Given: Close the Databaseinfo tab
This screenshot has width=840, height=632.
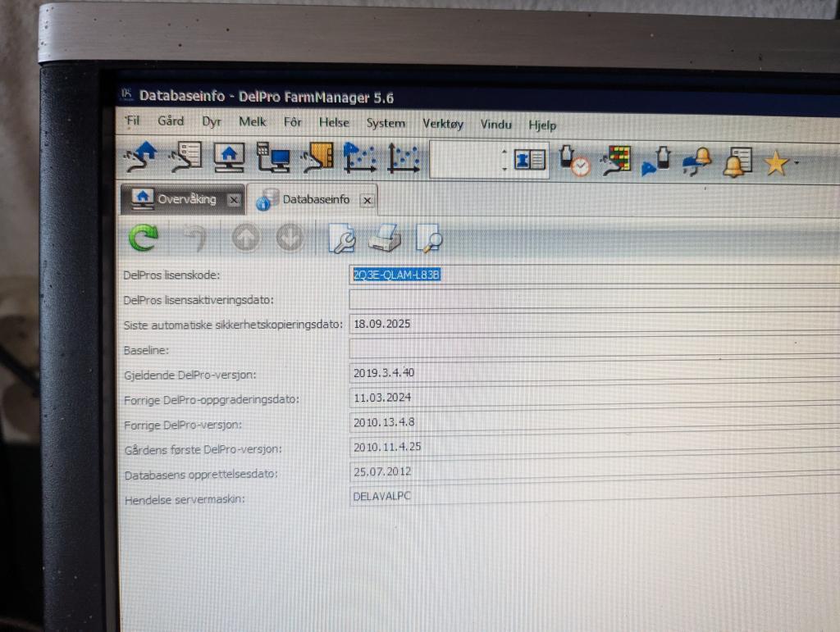Looking at the screenshot, I should pyautogui.click(x=367, y=200).
